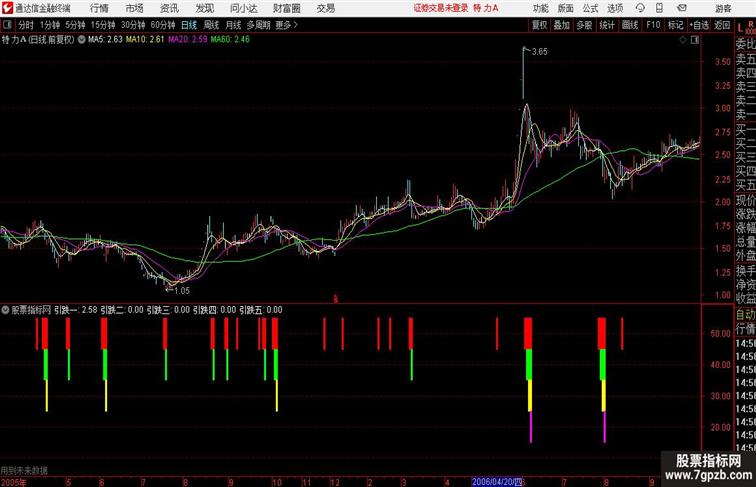This screenshot has height=487, width=756.
Task: Open the 多周期 multi-period view
Action: point(258,25)
